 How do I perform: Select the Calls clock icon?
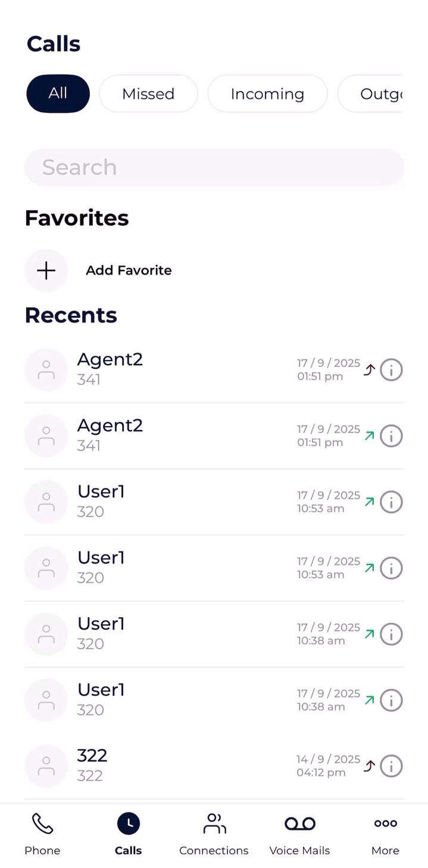(x=128, y=824)
